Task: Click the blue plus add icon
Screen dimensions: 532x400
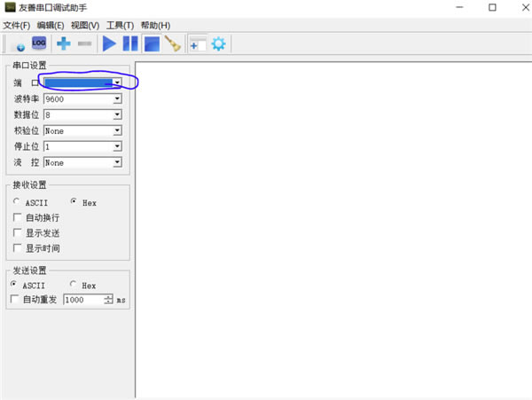Action: tap(64, 43)
